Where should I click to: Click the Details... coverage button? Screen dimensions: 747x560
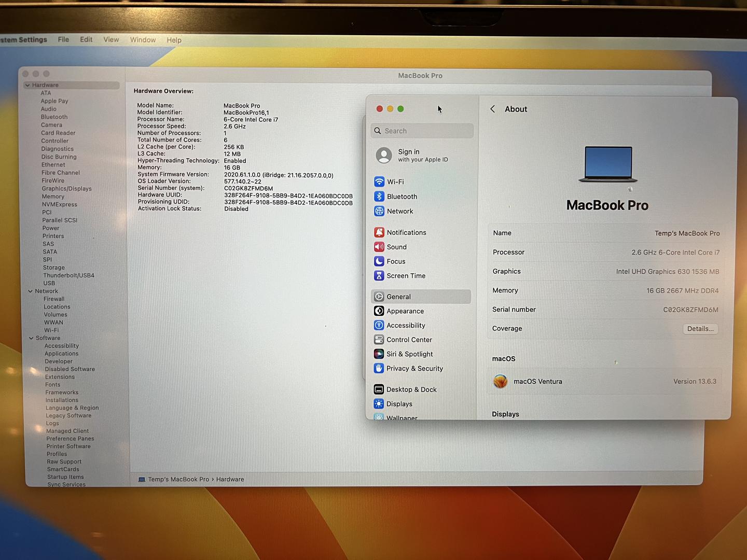700,329
